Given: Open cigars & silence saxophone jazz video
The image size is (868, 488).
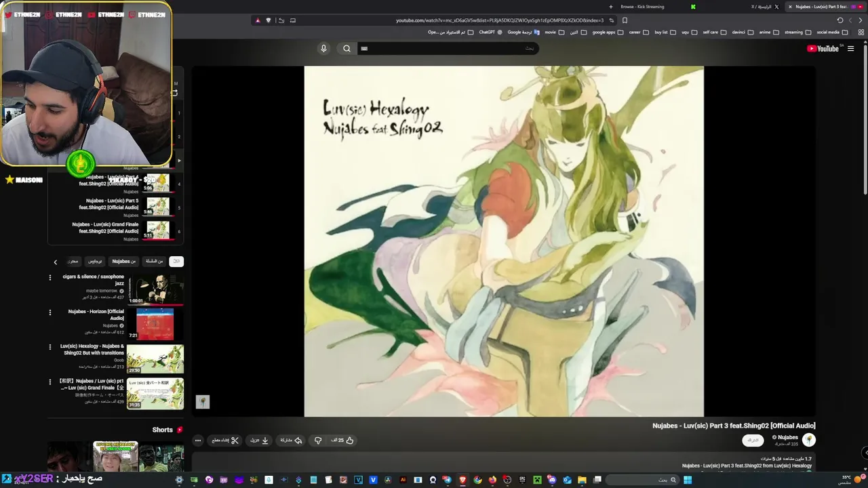Looking at the screenshot, I should click(x=155, y=290).
